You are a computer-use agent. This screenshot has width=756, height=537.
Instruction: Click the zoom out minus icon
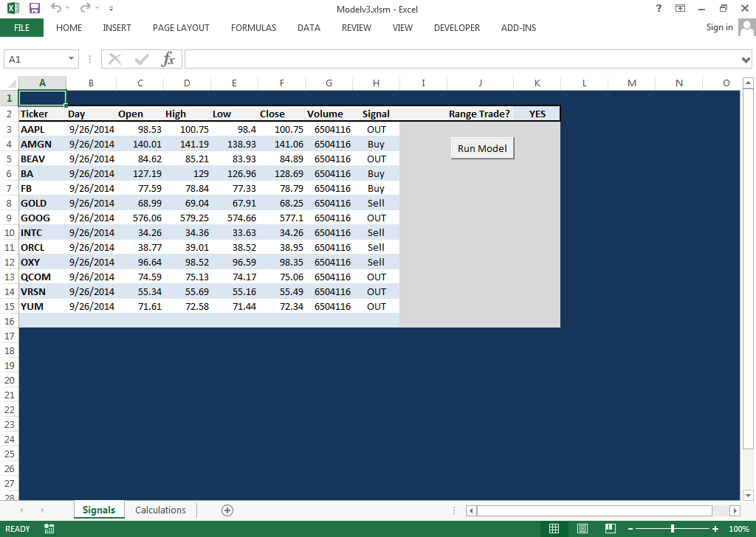click(630, 529)
